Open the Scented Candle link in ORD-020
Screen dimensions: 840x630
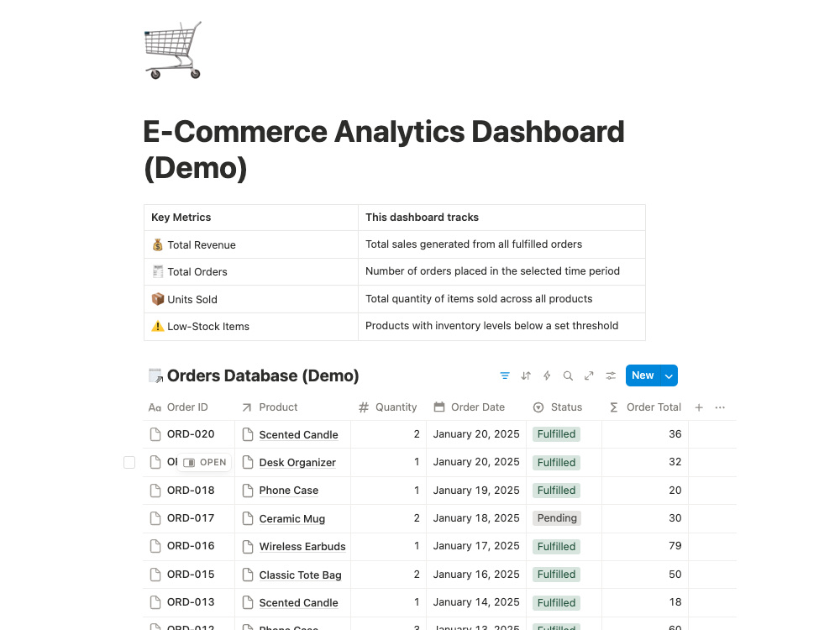pos(298,434)
